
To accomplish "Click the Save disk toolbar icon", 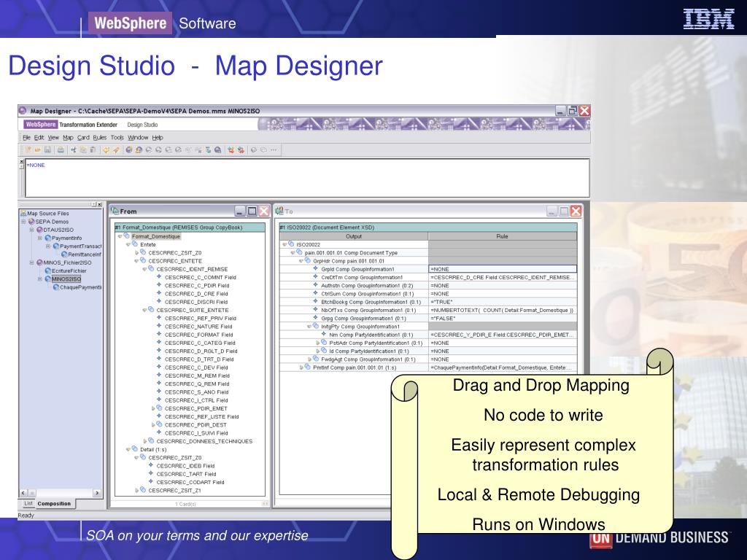I will 47,150.
